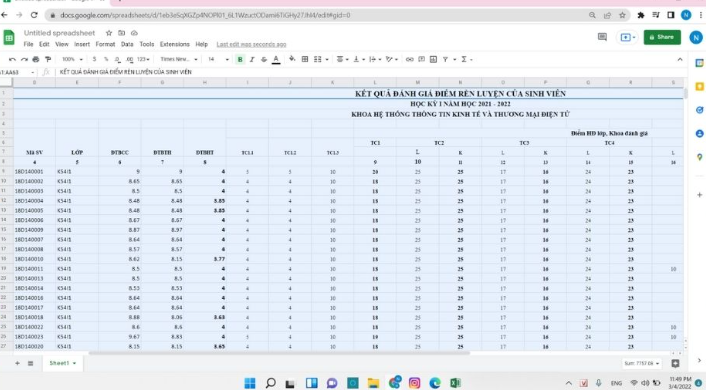Click the Move to folder icon
706x390 pixels.
pyautogui.click(x=122, y=33)
